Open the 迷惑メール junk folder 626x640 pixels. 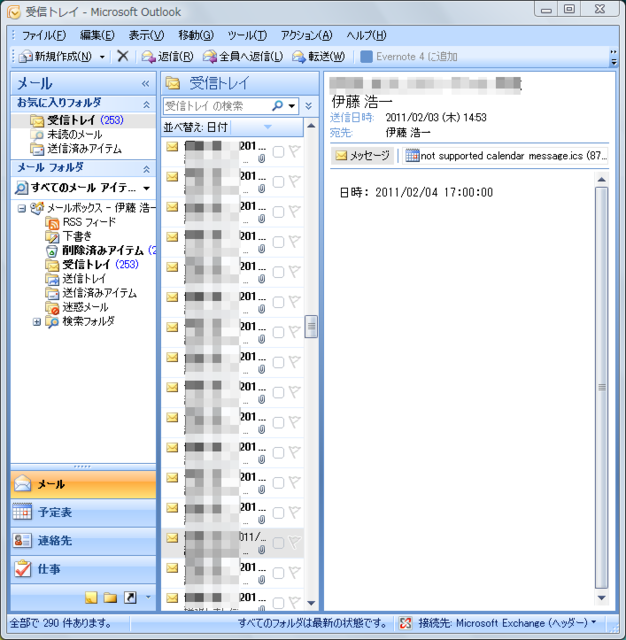(x=77, y=307)
